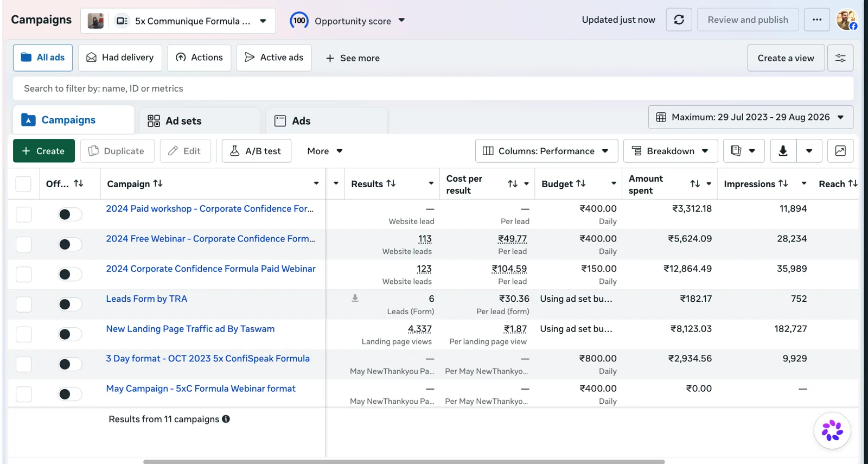Sort by Budget column arrows
The image size is (868, 464).
pyautogui.click(x=581, y=183)
